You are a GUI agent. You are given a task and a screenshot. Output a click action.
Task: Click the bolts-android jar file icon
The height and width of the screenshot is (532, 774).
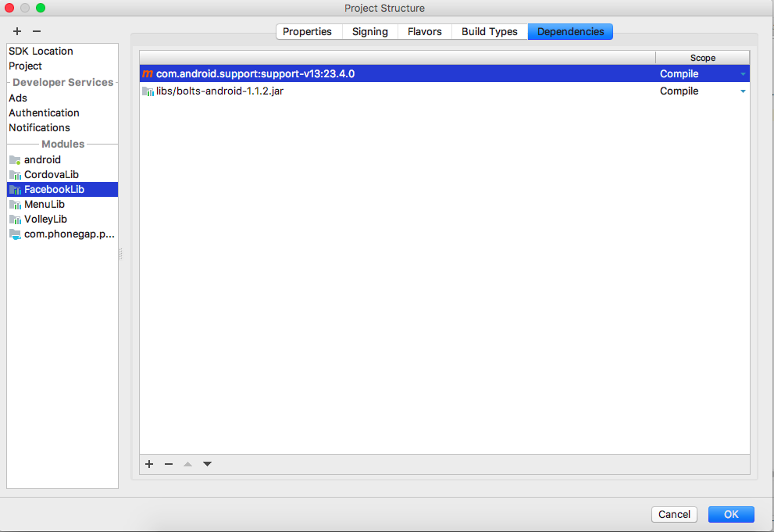pos(148,91)
